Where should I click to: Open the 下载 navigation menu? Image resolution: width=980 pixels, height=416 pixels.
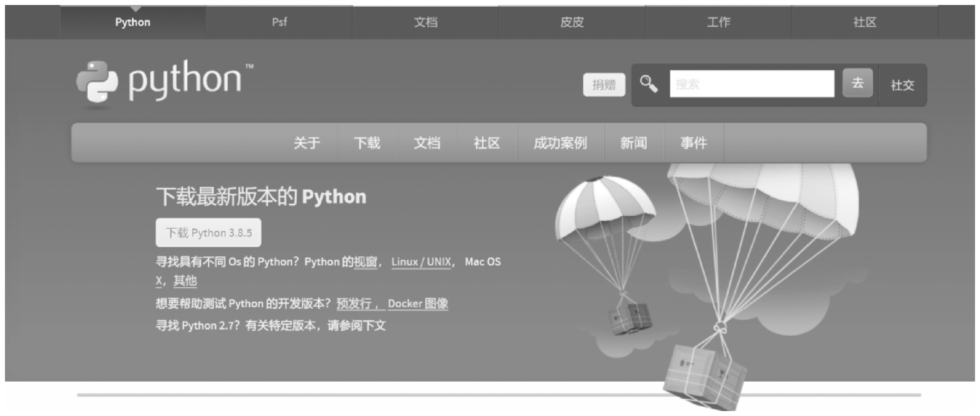pos(367,143)
